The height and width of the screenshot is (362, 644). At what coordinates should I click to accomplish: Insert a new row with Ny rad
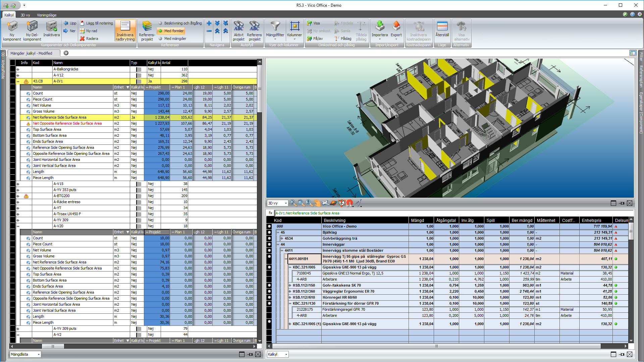pos(89,31)
